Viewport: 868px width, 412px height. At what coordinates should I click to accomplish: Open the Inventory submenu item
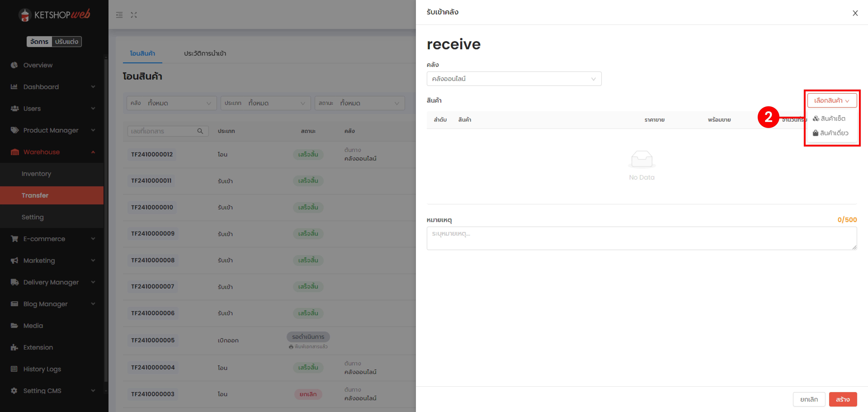point(52,174)
